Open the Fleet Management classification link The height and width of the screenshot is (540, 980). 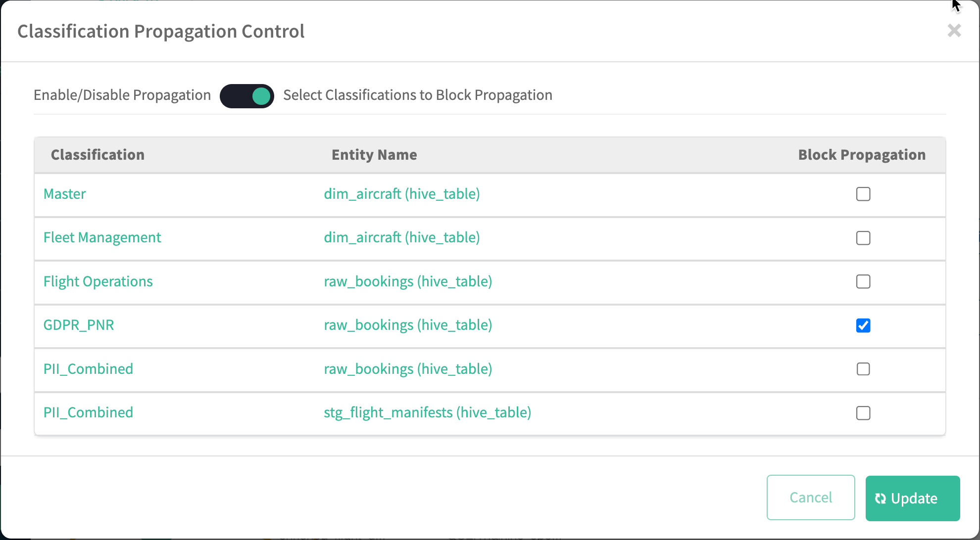click(102, 238)
